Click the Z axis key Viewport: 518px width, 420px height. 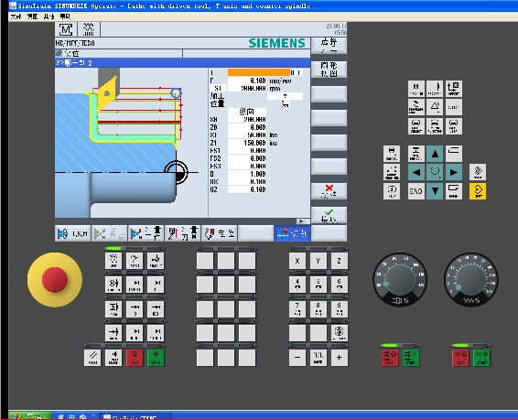[340, 261]
